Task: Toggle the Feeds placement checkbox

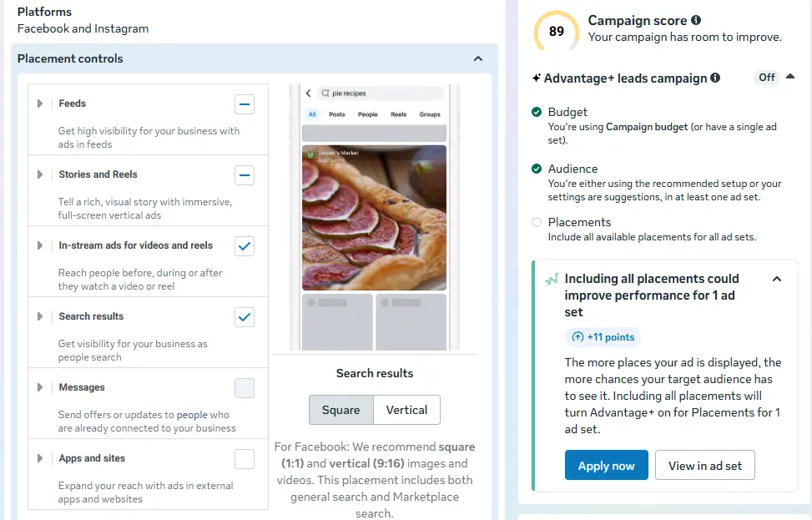Action: point(245,104)
